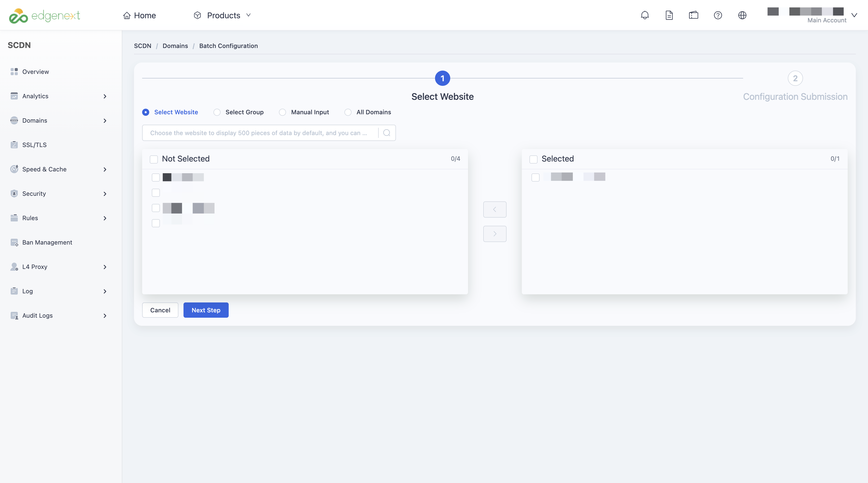Check the Not Selected select-all checkbox

[154, 159]
